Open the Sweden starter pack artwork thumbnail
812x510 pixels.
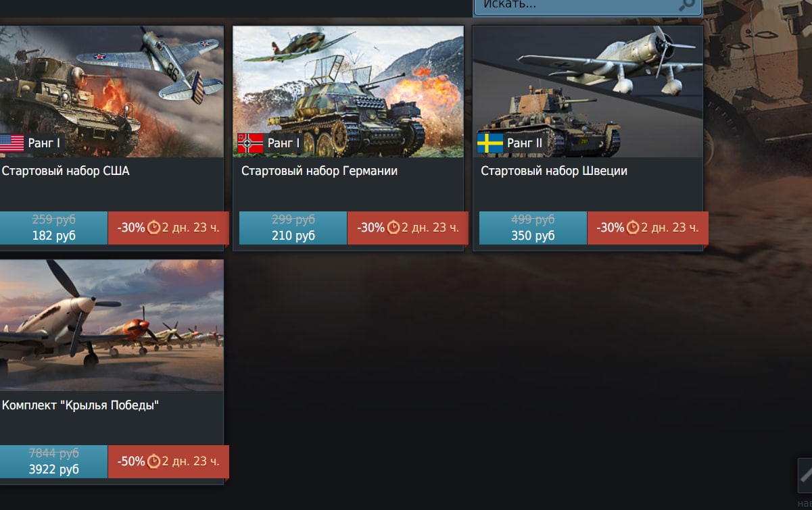pos(588,92)
